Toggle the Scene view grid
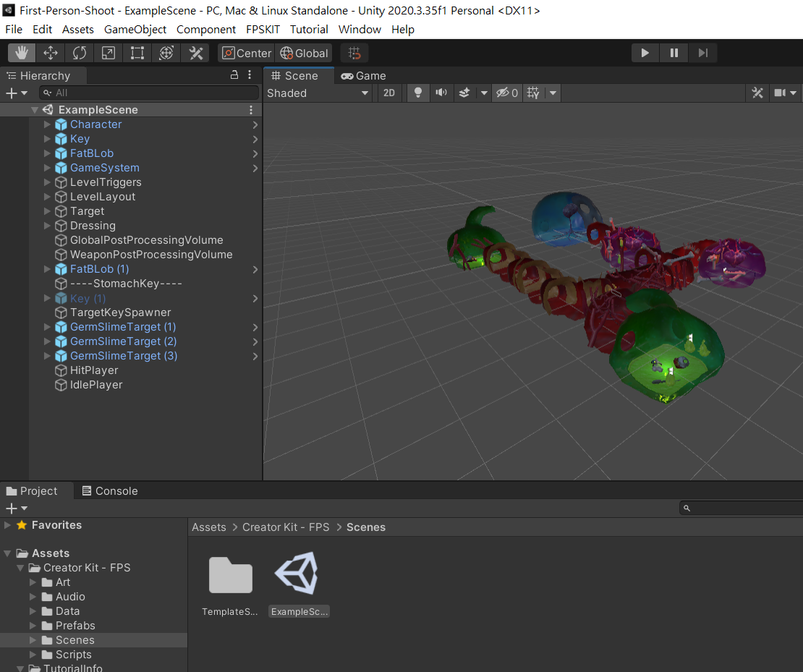The height and width of the screenshot is (672, 803). click(x=533, y=93)
